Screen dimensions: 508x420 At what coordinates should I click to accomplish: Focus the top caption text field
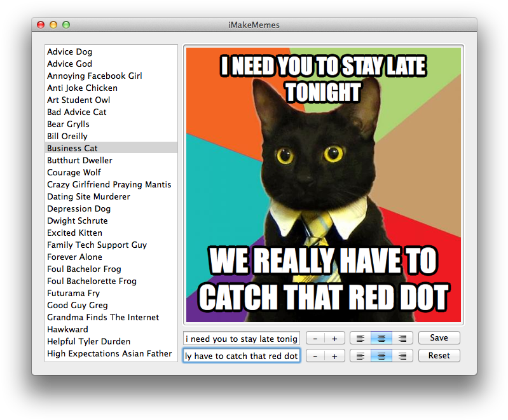pyautogui.click(x=242, y=339)
